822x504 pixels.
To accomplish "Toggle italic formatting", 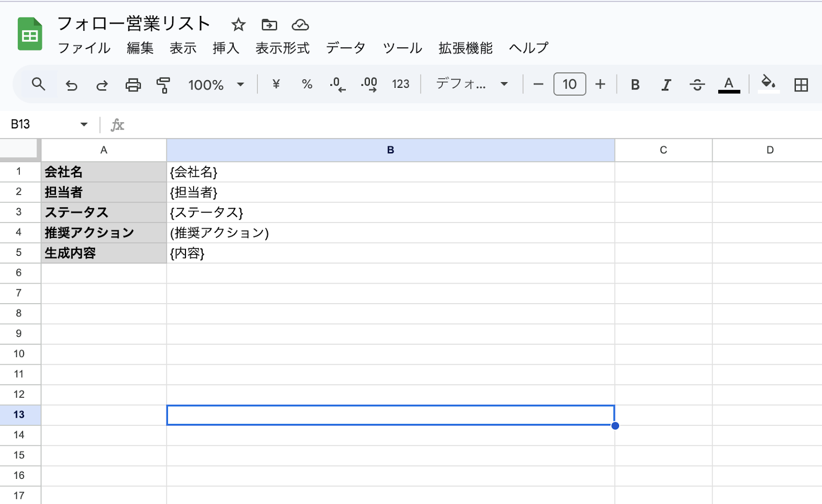I will point(666,85).
